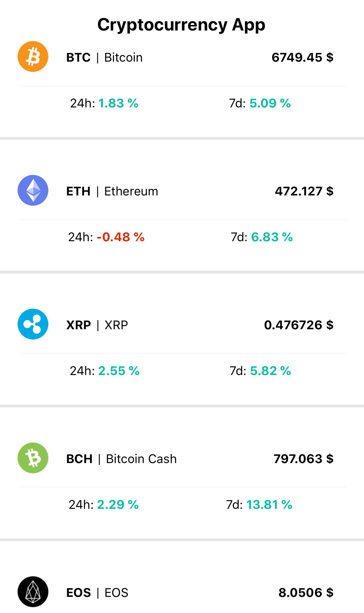Viewport: 364px width, 613px height.
Task: Click the EOS price 8.0506 $
Action: click(306, 593)
